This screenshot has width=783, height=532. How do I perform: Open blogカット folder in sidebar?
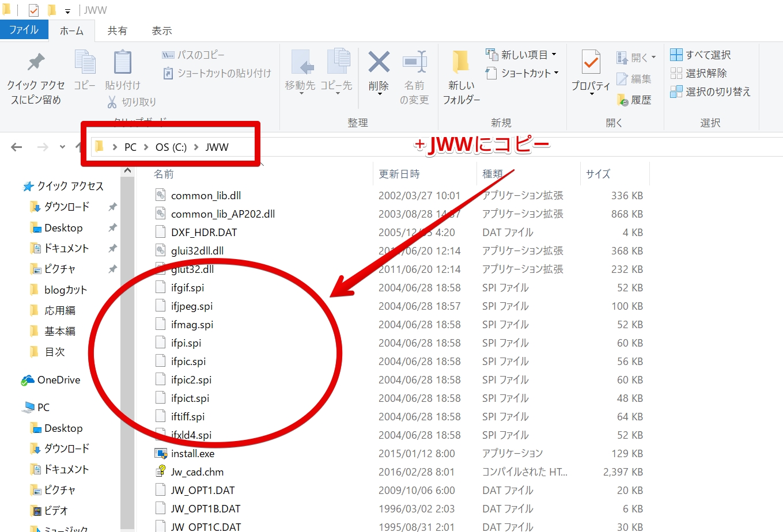pyautogui.click(x=59, y=290)
